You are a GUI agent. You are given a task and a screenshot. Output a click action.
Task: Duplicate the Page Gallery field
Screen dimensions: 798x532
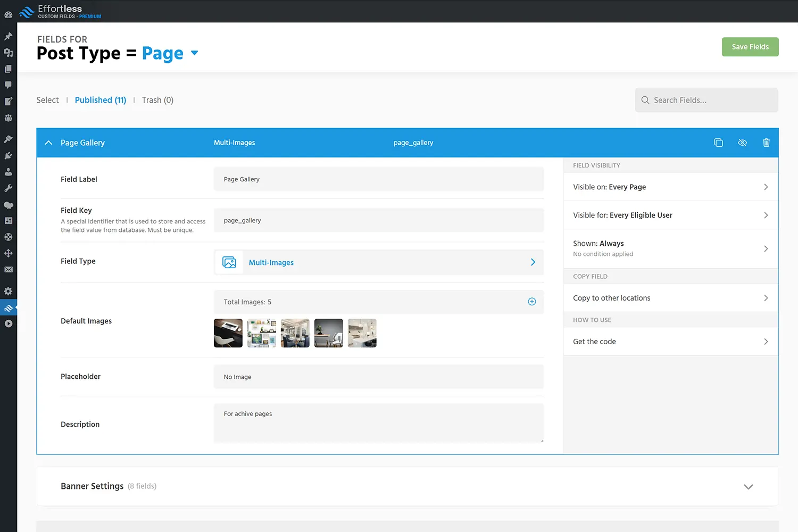click(x=718, y=143)
